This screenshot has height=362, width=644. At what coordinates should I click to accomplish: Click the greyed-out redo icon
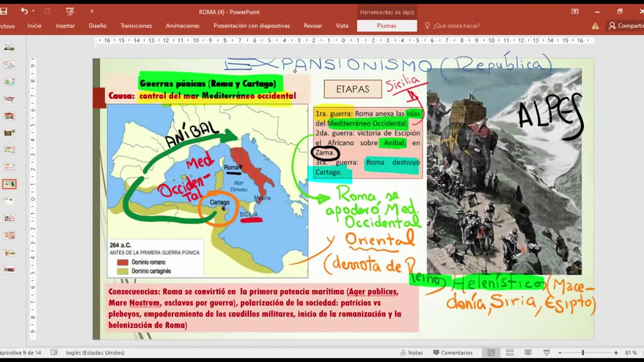click(48, 11)
